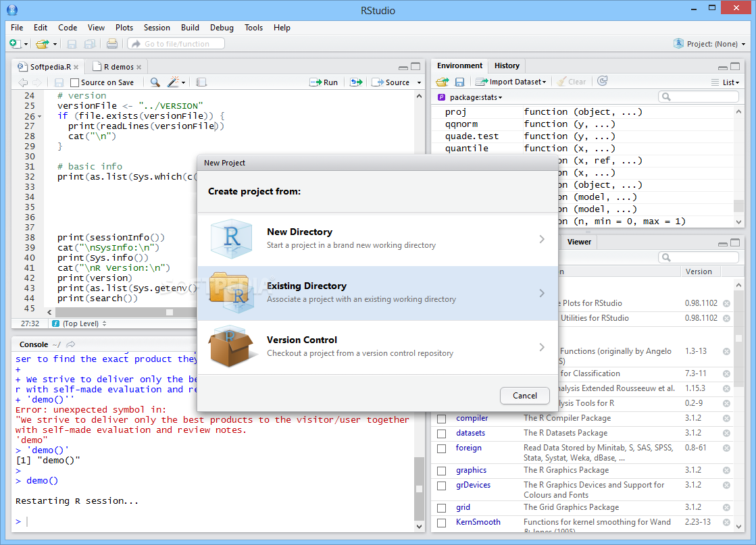This screenshot has height=545, width=756.
Task: Choose New Directory in New Project dialog
Action: tap(378, 239)
